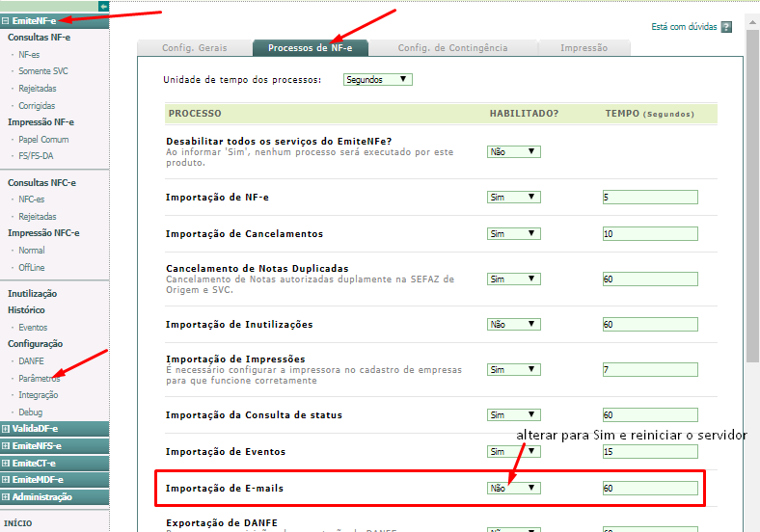Open the Cancelamento de Notas Duplicadas dropdown
Image resolution: width=760 pixels, height=532 pixels.
tap(514, 279)
